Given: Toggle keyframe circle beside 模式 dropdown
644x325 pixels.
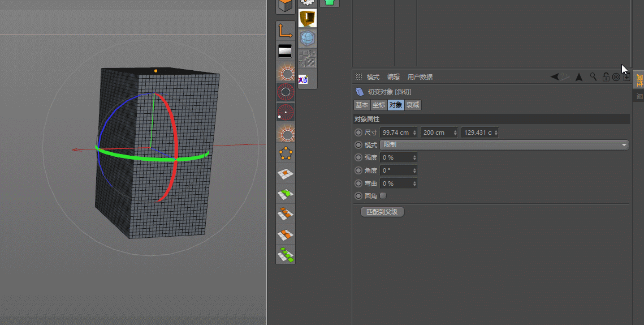Looking at the screenshot, I should click(358, 145).
